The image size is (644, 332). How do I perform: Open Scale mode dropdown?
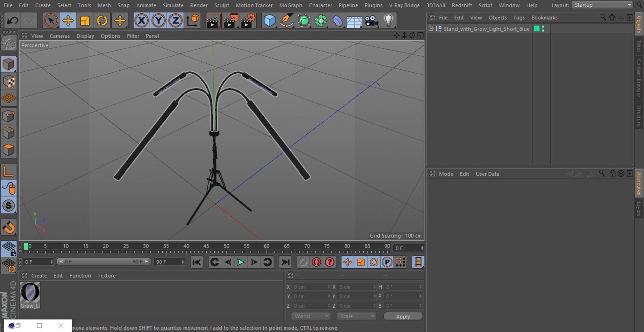[x=357, y=316]
